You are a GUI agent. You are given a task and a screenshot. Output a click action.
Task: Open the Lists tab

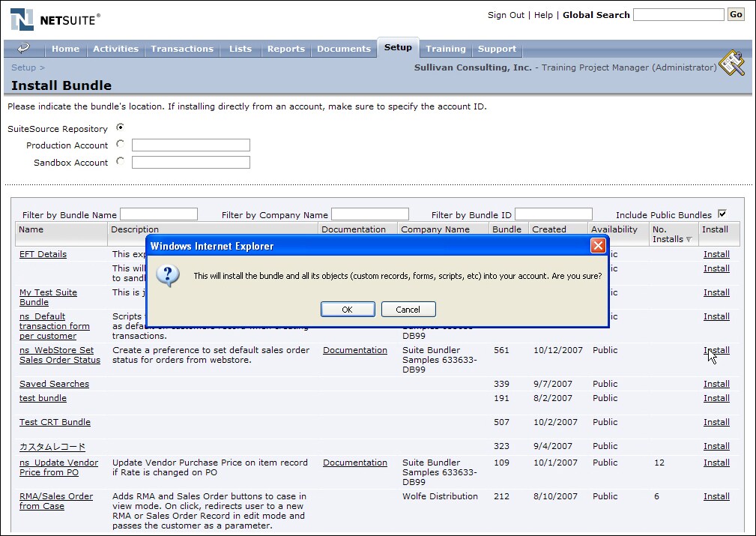[241, 49]
